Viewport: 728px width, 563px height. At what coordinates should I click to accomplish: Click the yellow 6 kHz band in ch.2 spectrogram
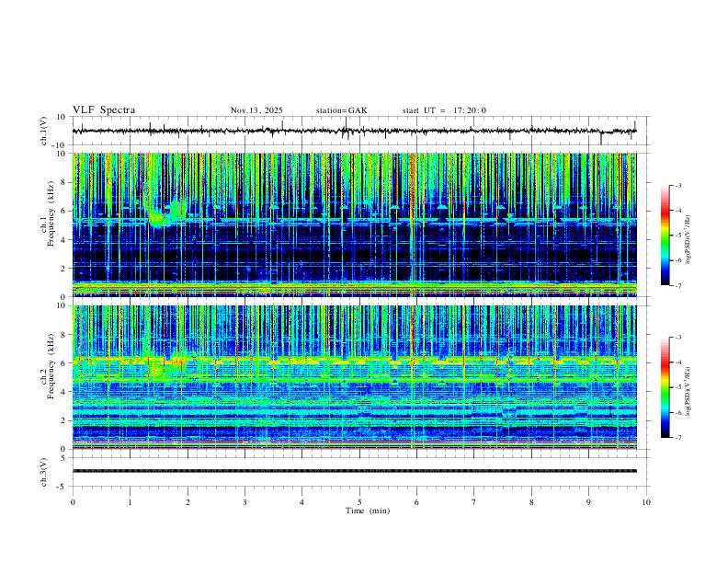355,360
